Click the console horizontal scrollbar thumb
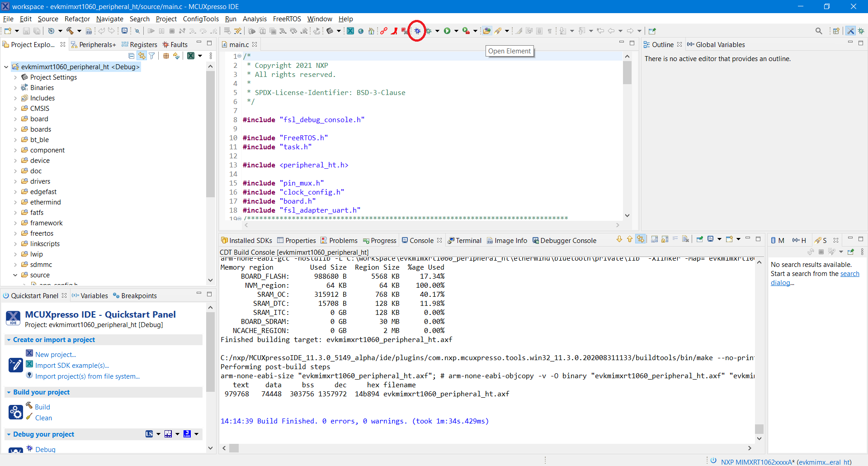 pyautogui.click(x=234, y=448)
